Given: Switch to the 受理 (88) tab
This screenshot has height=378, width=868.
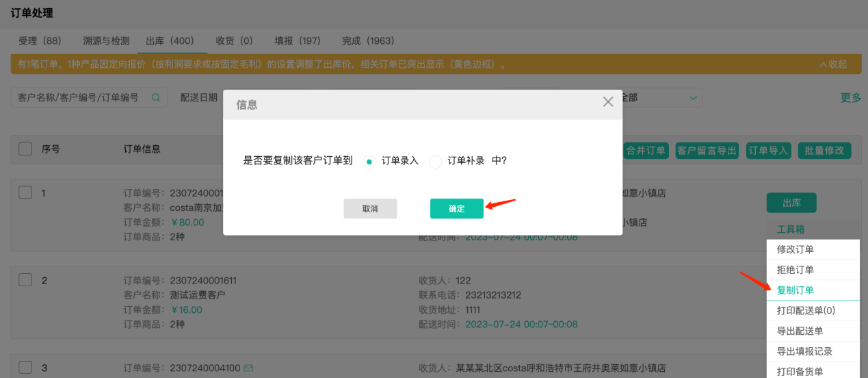Looking at the screenshot, I should 40,41.
